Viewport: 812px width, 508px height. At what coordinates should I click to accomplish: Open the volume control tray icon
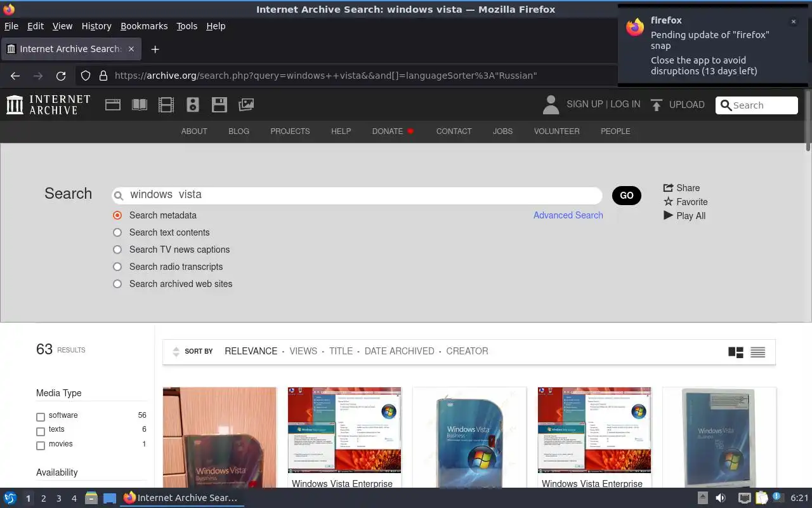pyautogui.click(x=720, y=498)
